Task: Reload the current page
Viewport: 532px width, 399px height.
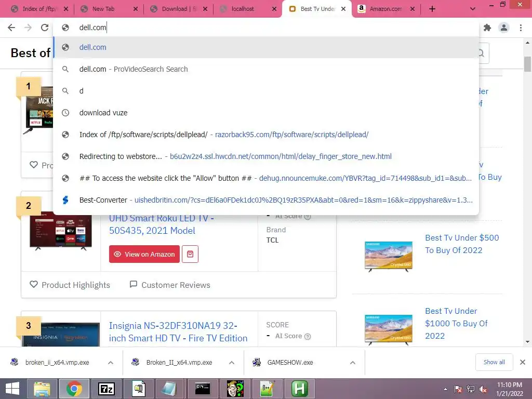Action: click(45, 28)
